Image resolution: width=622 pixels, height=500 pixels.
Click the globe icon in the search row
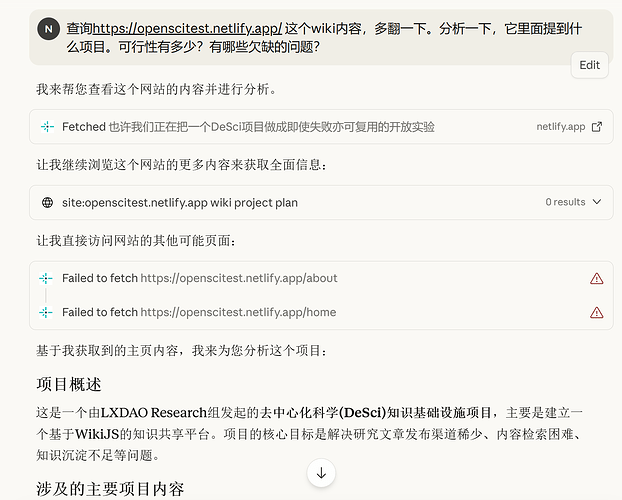point(47,202)
